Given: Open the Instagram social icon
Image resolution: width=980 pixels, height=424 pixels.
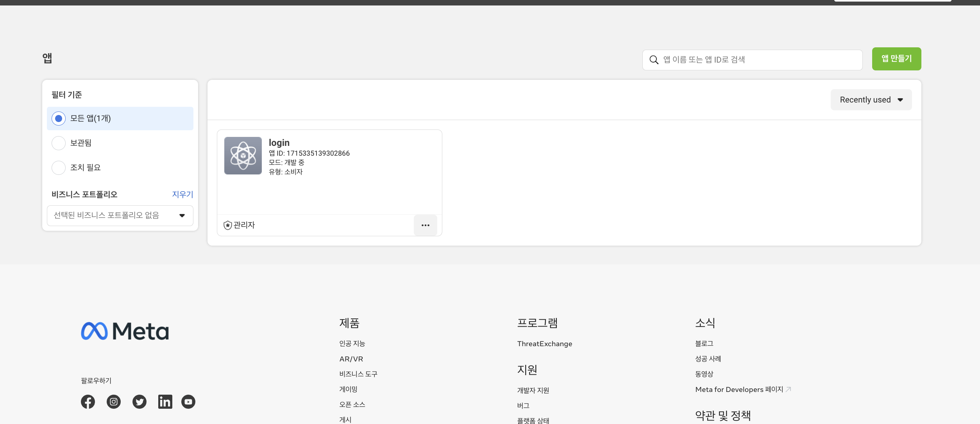Looking at the screenshot, I should pyautogui.click(x=114, y=402).
